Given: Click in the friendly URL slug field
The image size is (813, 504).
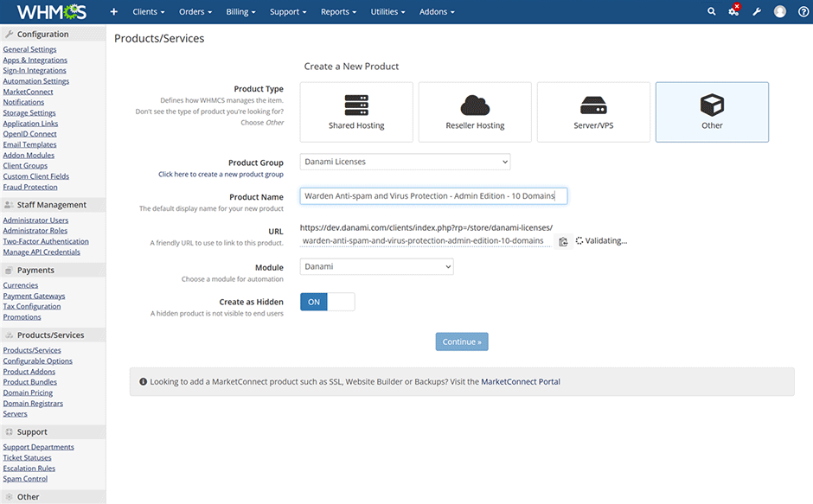Looking at the screenshot, I should point(426,240).
